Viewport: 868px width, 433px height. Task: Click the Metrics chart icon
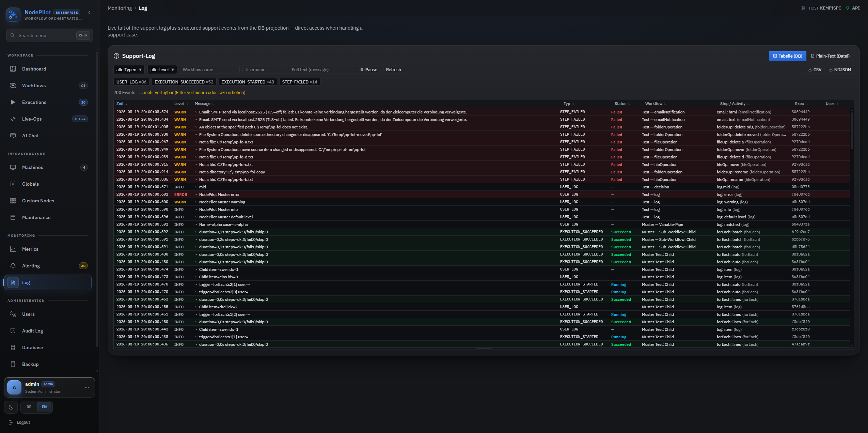(13, 249)
